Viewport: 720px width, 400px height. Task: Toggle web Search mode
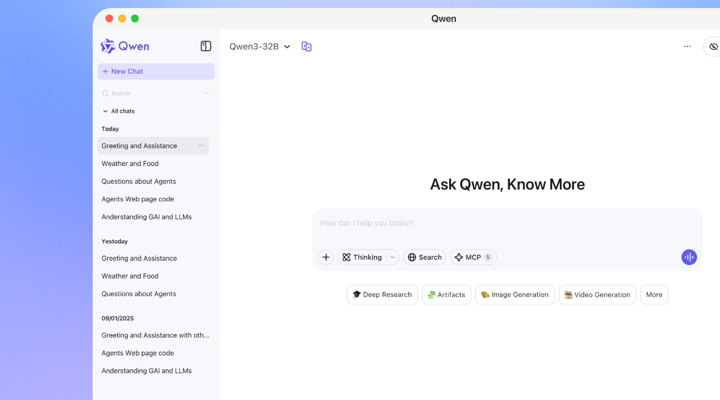tap(425, 257)
